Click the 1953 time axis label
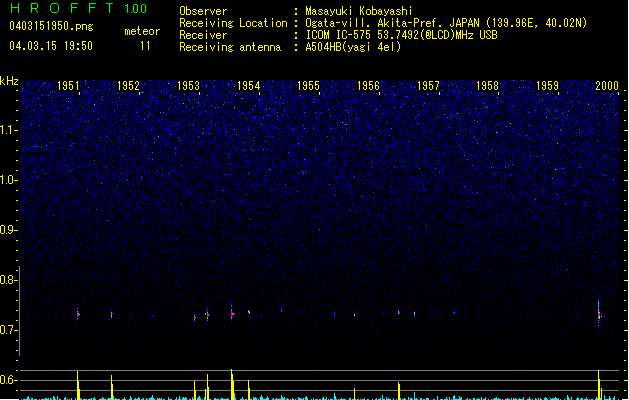Screen dimensions: 629x400 pyautogui.click(x=188, y=85)
